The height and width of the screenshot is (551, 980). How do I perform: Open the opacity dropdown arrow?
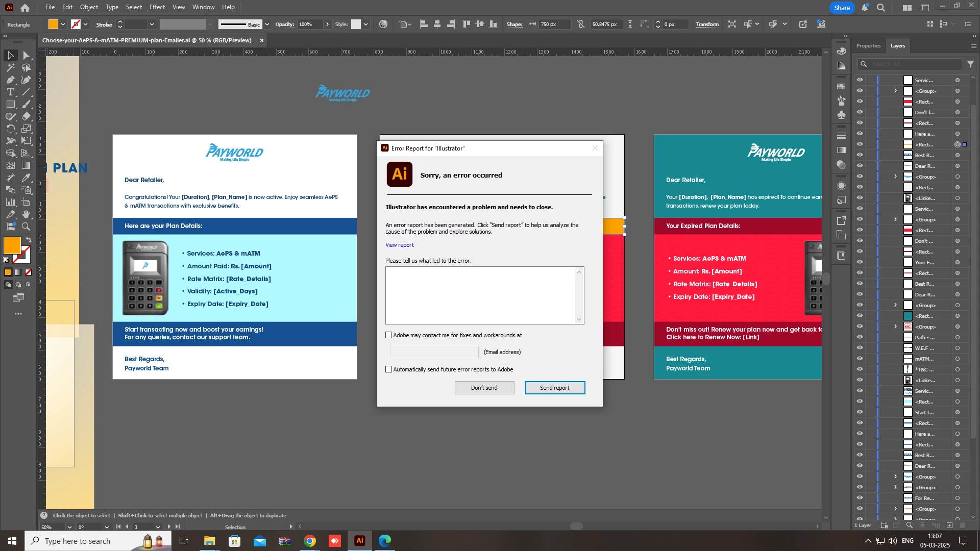[327, 24]
